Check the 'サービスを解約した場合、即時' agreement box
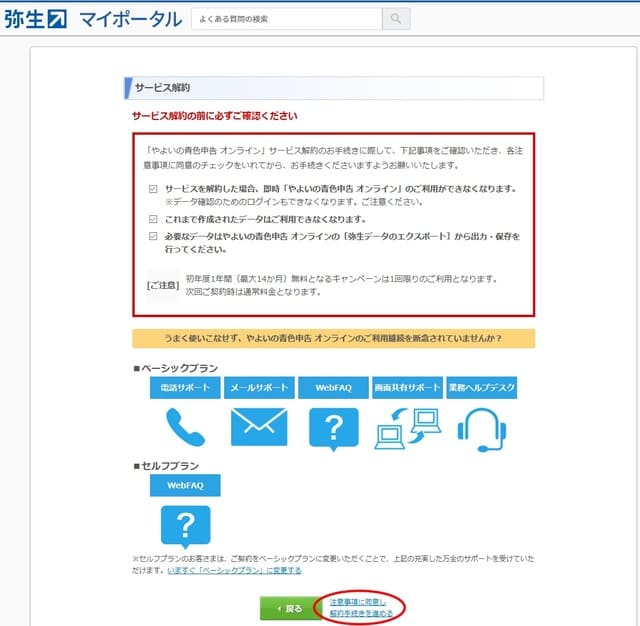This screenshot has height=626, width=640. pos(153,189)
